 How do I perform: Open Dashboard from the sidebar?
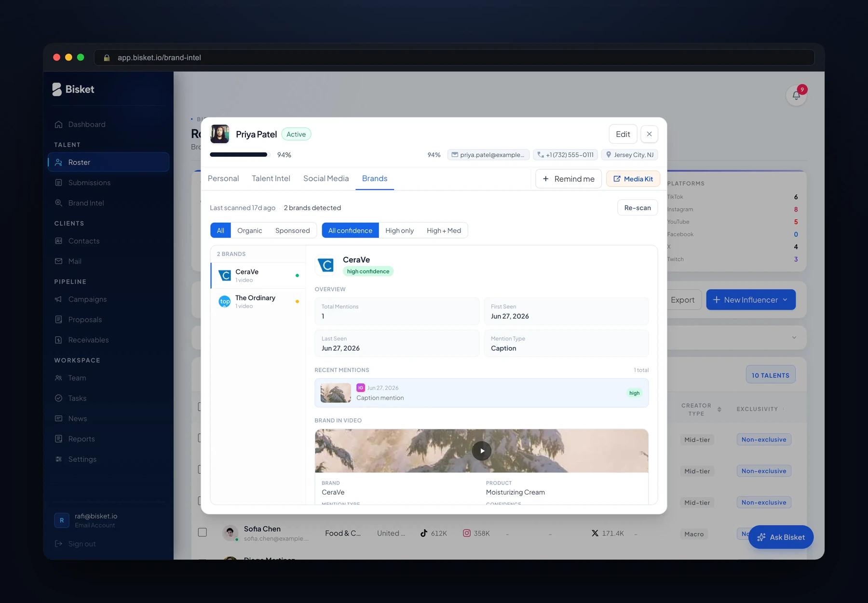[108, 124]
